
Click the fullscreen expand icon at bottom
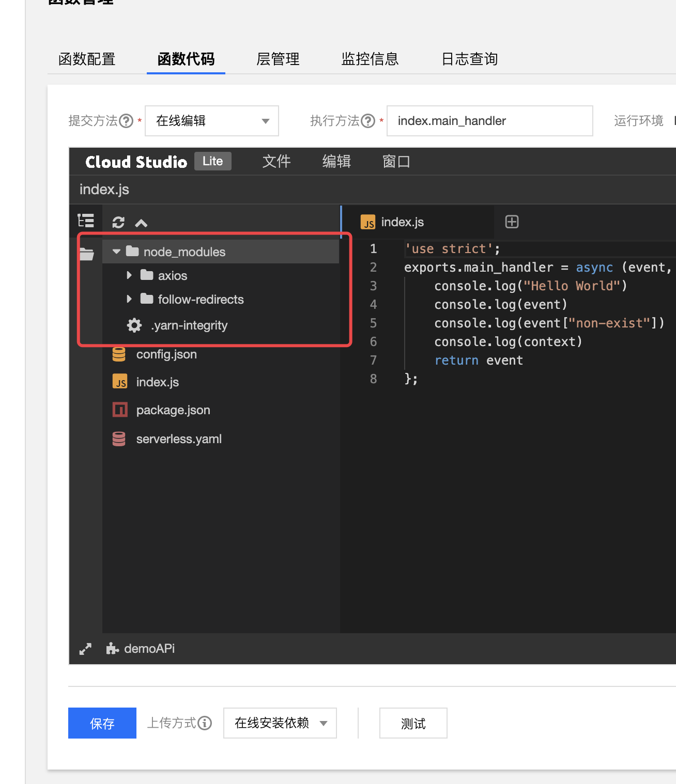pos(85,649)
